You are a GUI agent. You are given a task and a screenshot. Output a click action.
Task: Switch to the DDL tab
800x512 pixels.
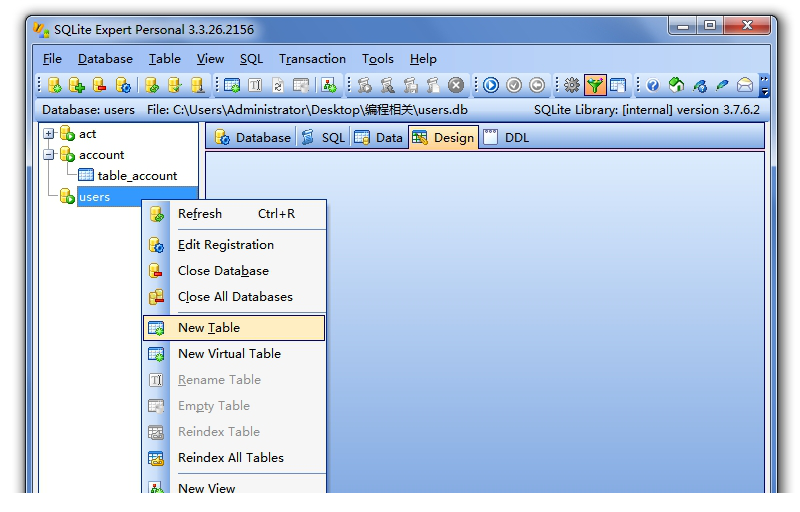[x=507, y=138]
